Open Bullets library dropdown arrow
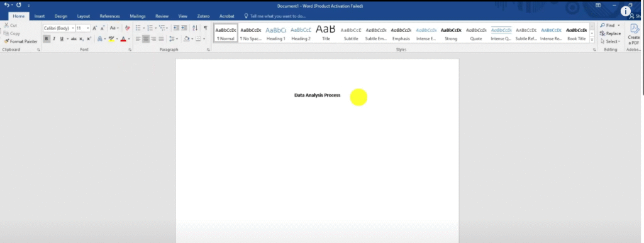 (x=144, y=28)
